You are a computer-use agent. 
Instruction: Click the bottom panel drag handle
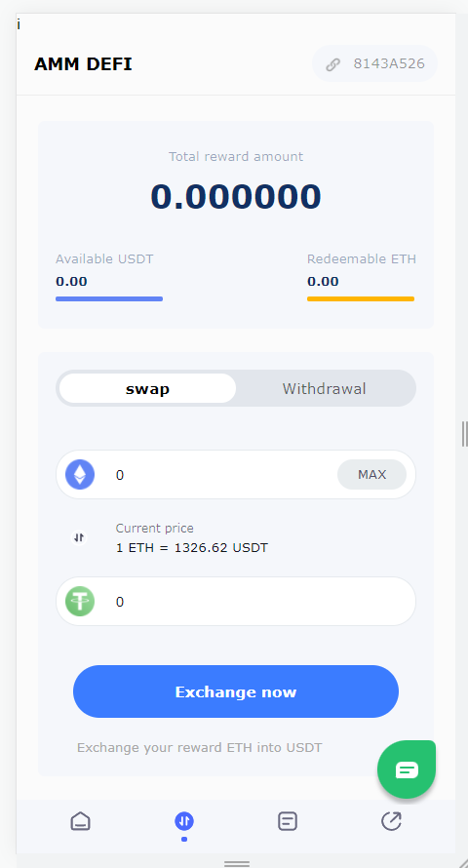pos(237,863)
